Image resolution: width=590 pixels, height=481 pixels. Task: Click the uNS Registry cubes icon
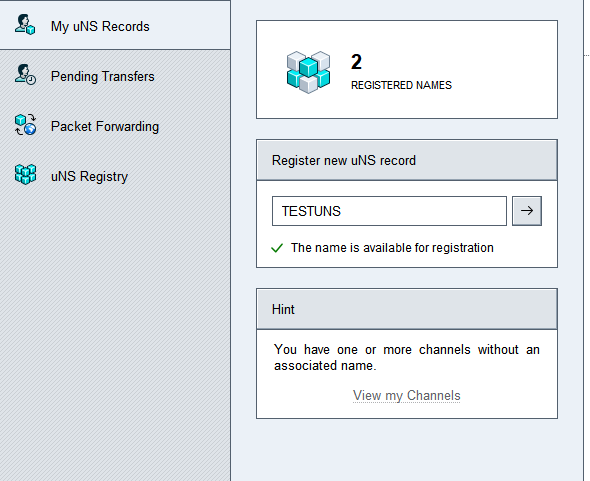25,175
